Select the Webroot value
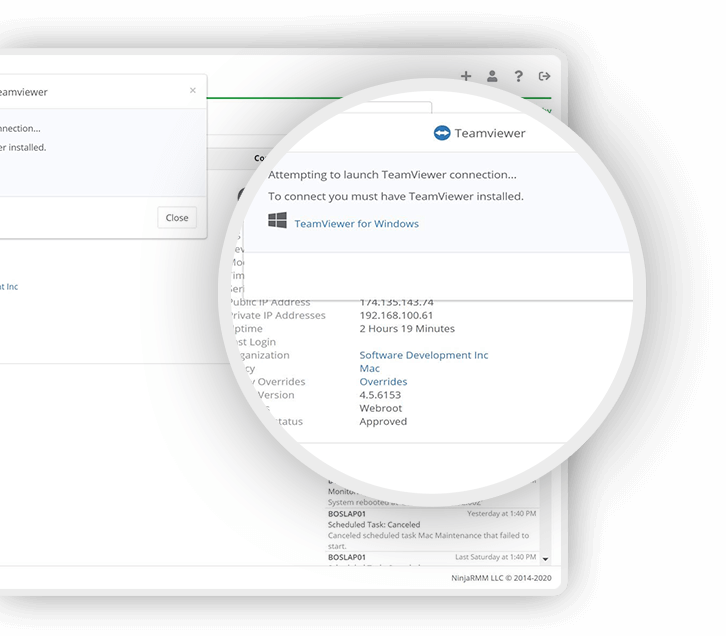726x636 pixels. (381, 408)
